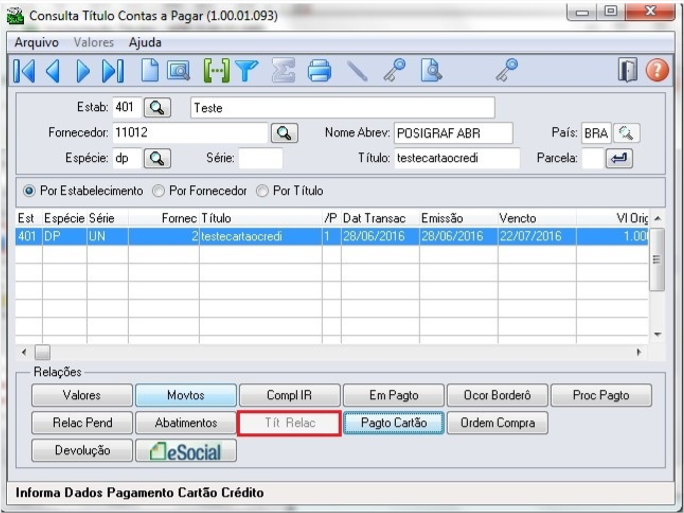Open Compl IR details
The image size is (684, 513).
coord(290,395)
